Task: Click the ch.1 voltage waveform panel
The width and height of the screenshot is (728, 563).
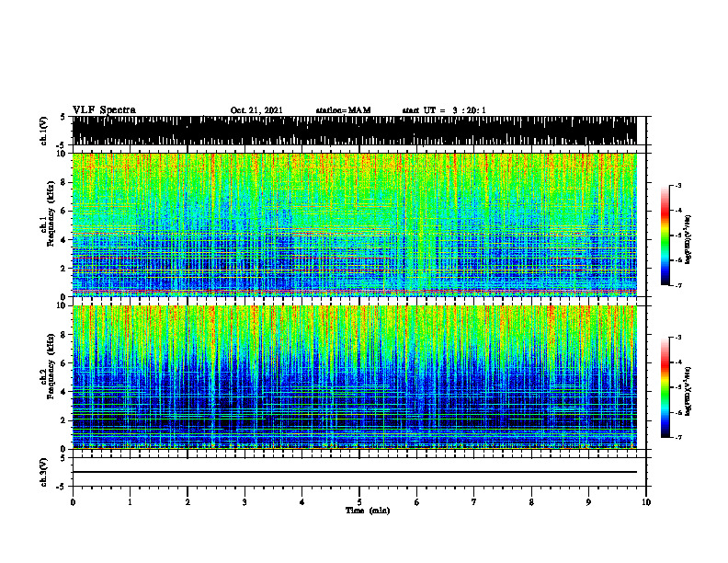Action: (354, 131)
